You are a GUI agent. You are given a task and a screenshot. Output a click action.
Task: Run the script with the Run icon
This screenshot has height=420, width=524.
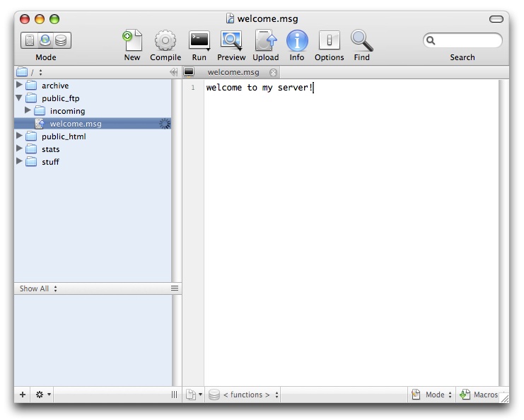199,40
